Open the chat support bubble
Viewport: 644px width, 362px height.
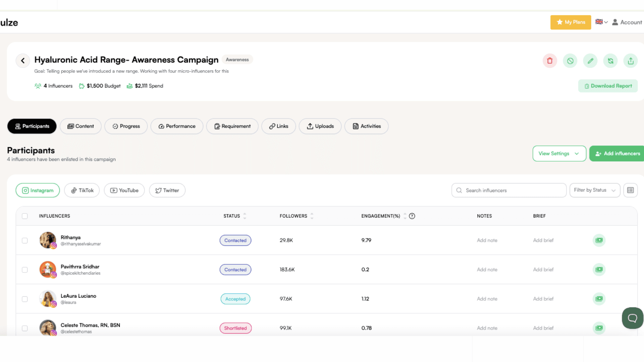[x=632, y=318]
